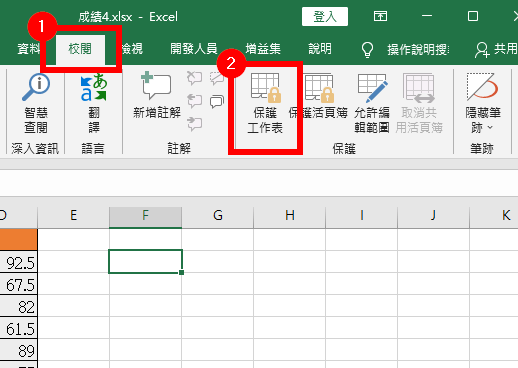Click the orange header cell in column D
The width and height of the screenshot is (518, 368).
19,240
